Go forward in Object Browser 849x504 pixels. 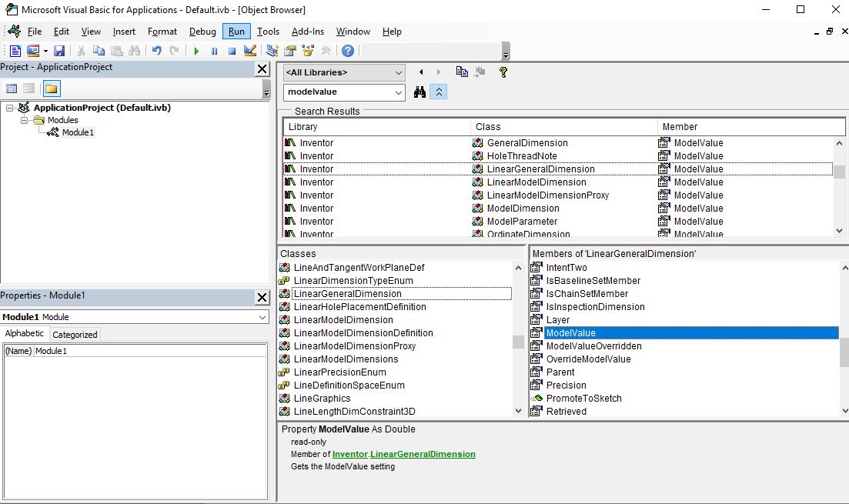[x=439, y=72]
